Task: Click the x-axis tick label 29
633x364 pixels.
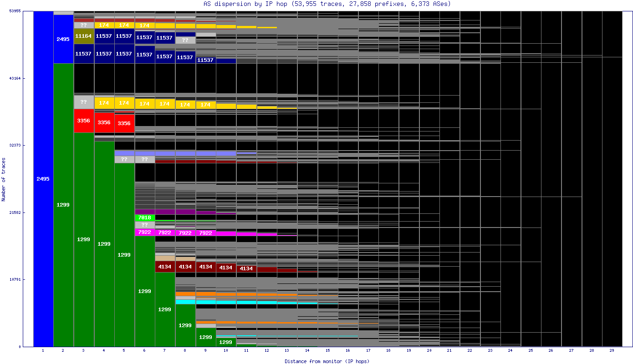Action: click(612, 351)
